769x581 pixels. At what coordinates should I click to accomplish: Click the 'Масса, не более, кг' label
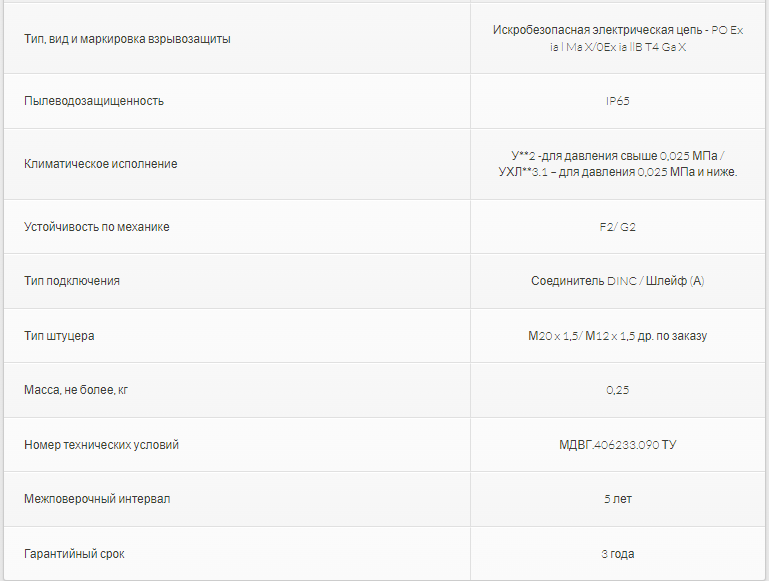click(76, 390)
